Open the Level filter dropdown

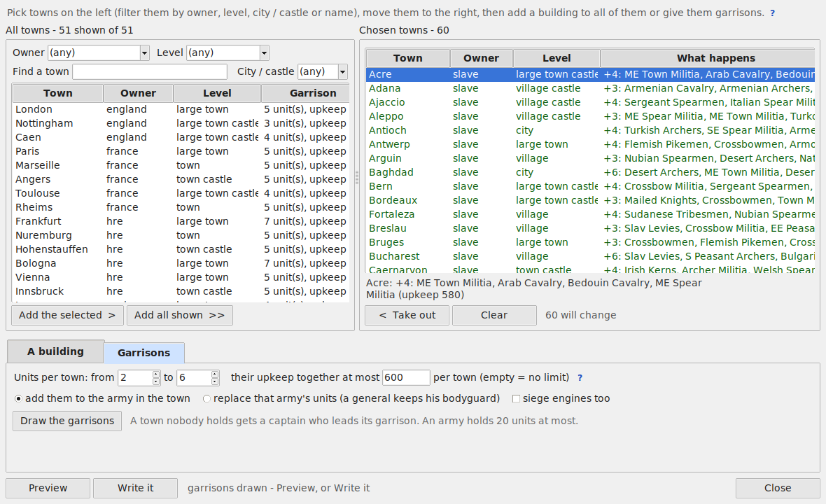(265, 52)
